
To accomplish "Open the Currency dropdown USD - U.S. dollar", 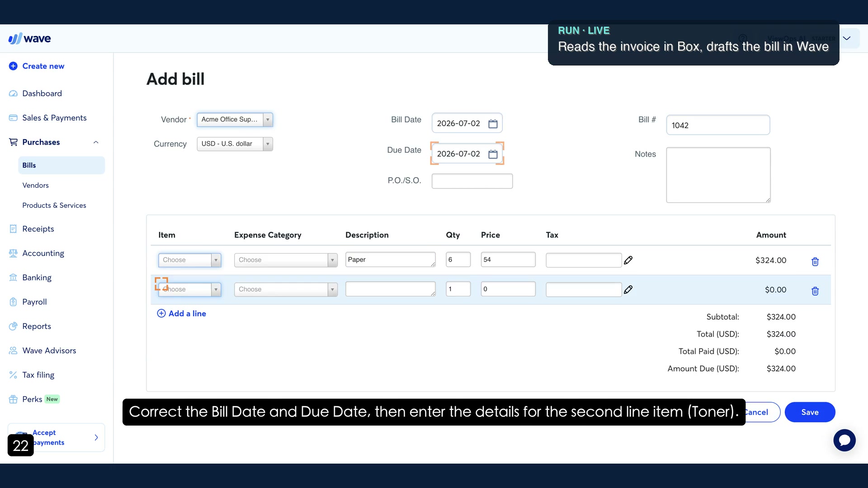I will [x=235, y=144].
